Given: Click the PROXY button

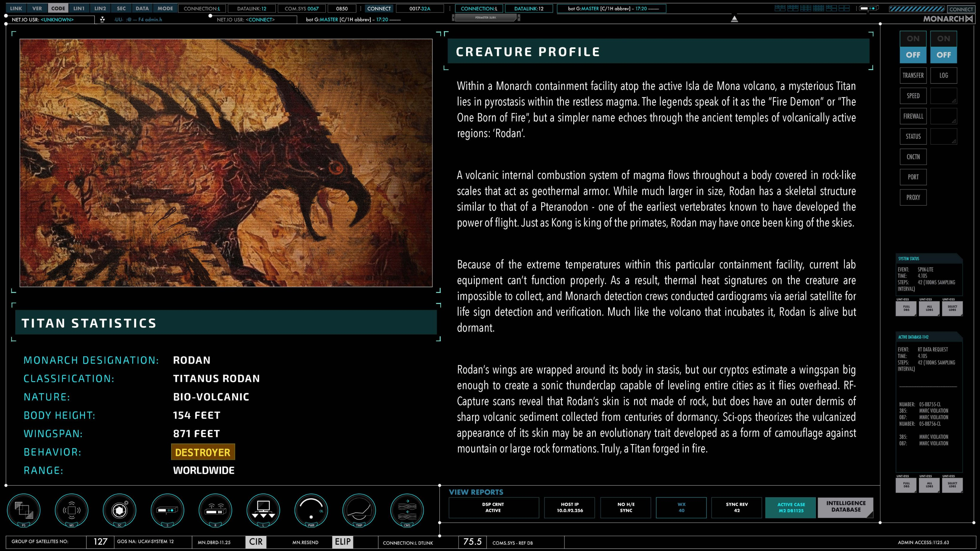Looking at the screenshot, I should tap(913, 197).
